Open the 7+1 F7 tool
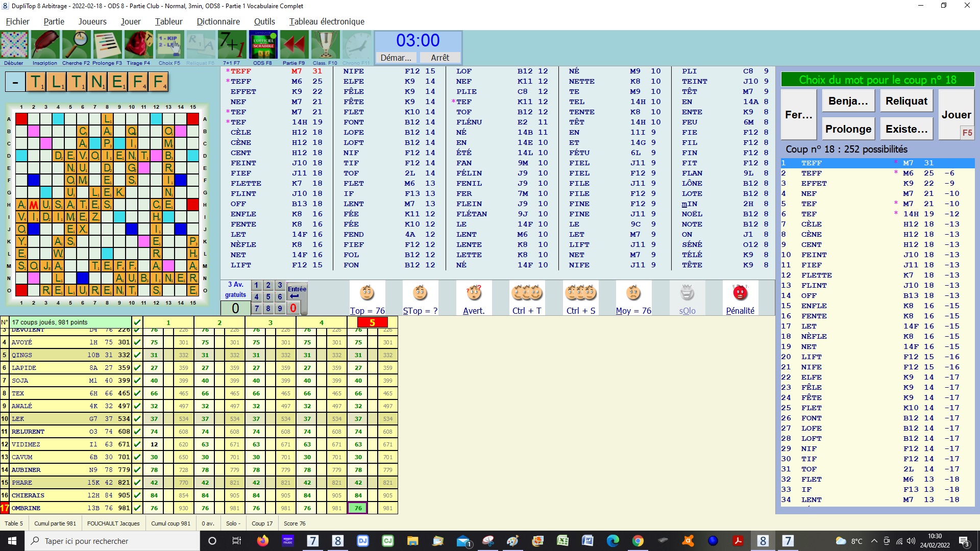 click(x=231, y=45)
